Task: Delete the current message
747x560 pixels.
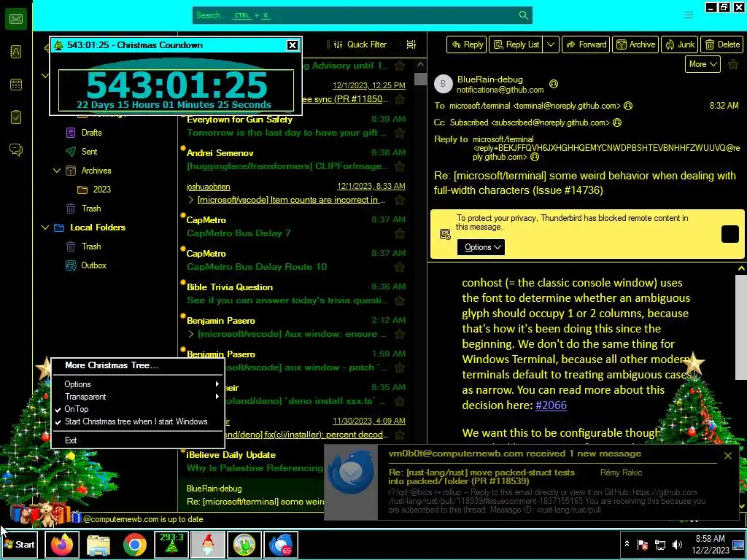Action: 721,44
